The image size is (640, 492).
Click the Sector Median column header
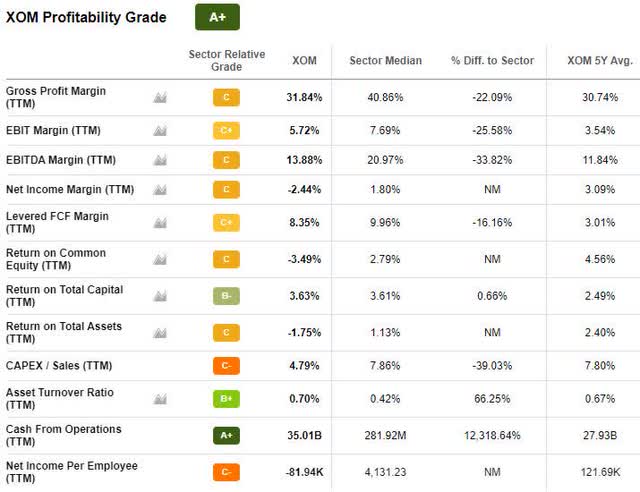(386, 60)
